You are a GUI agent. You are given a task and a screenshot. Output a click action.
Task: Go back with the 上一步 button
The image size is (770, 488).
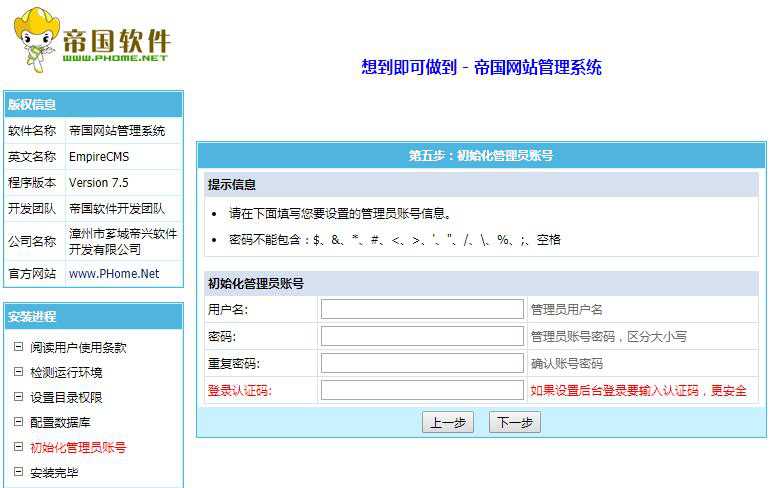tap(448, 422)
